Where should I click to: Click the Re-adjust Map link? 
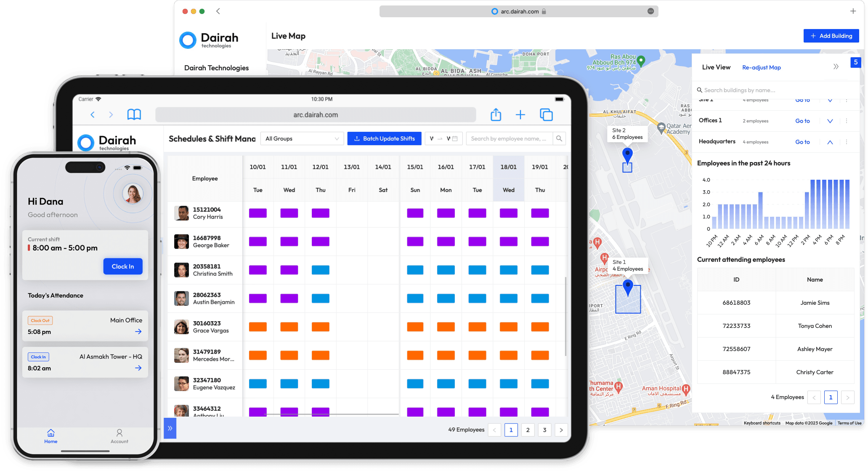tap(761, 67)
